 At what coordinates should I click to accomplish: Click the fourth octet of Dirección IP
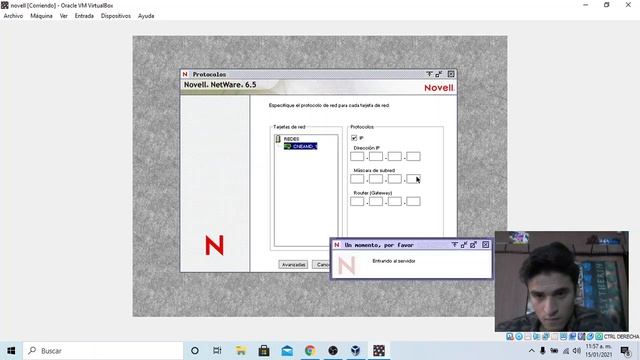click(413, 156)
